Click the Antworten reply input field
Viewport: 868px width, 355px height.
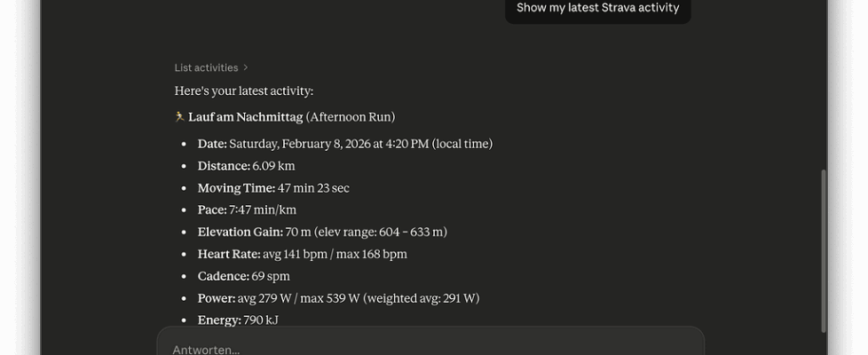coord(430,349)
